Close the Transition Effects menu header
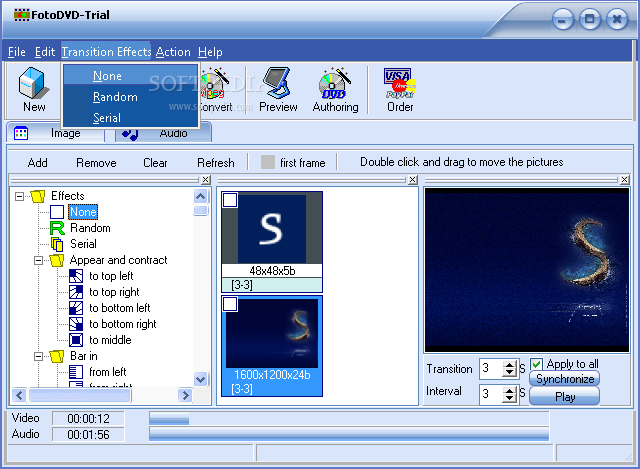The image size is (640, 469). (106, 52)
